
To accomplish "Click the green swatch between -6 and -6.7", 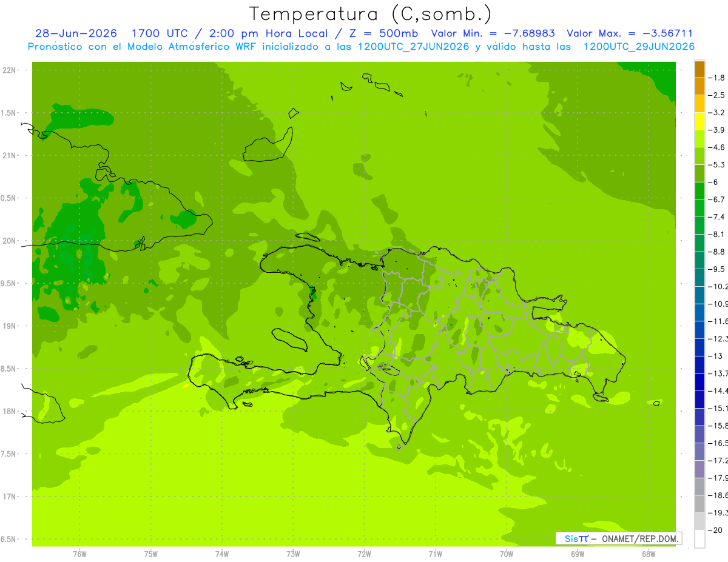I will click(x=699, y=191).
